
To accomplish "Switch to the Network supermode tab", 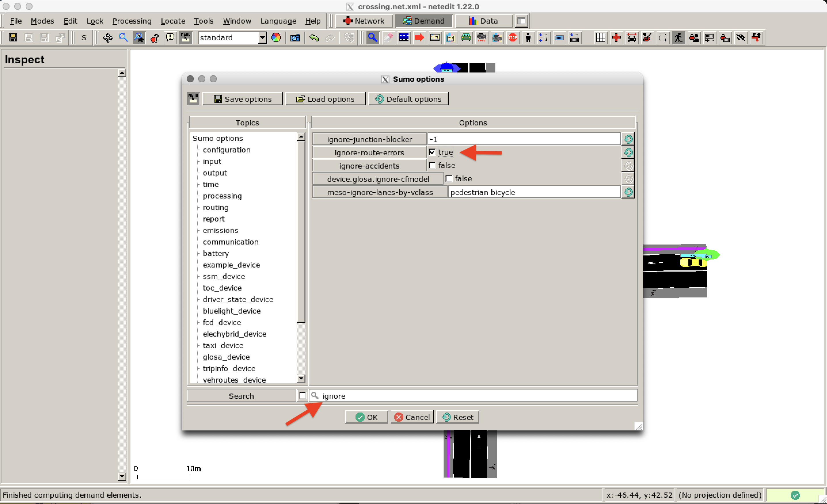I will 364,21.
